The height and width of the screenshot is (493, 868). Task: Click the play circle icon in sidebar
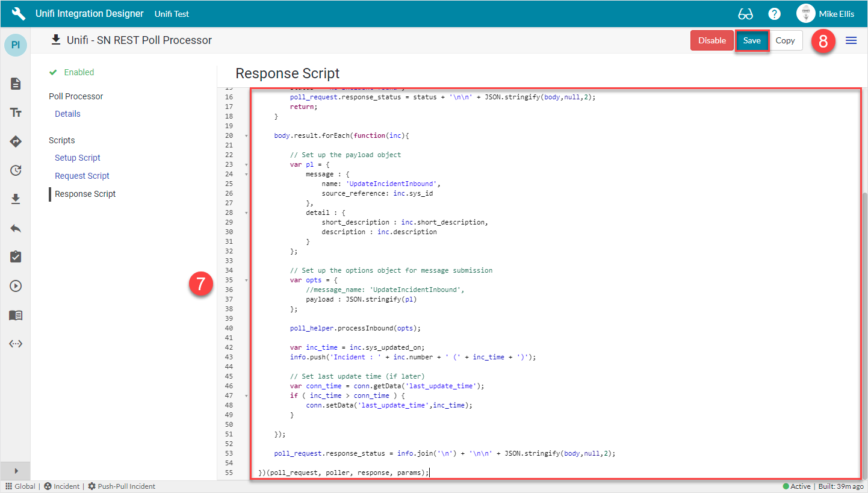(16, 286)
